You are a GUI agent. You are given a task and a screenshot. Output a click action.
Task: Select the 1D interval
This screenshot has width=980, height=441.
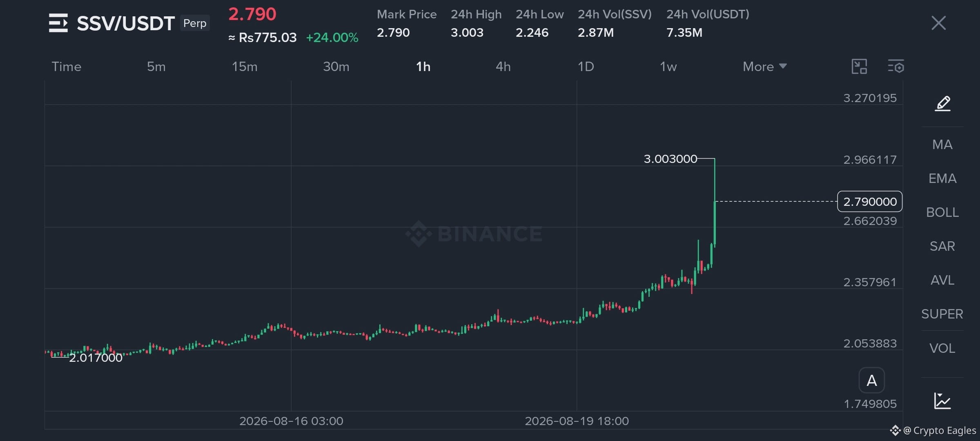(x=586, y=67)
